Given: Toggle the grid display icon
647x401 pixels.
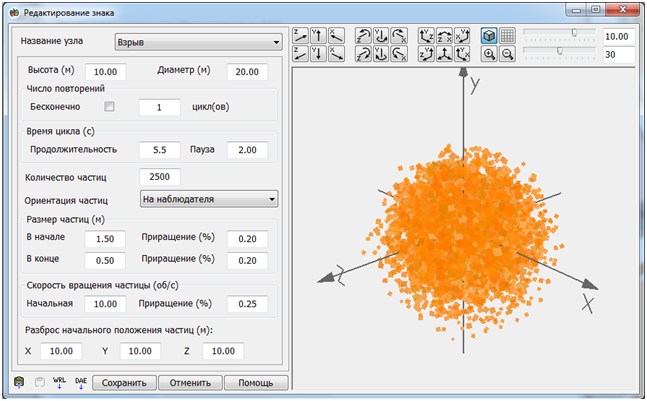Looking at the screenshot, I should pos(508,35).
